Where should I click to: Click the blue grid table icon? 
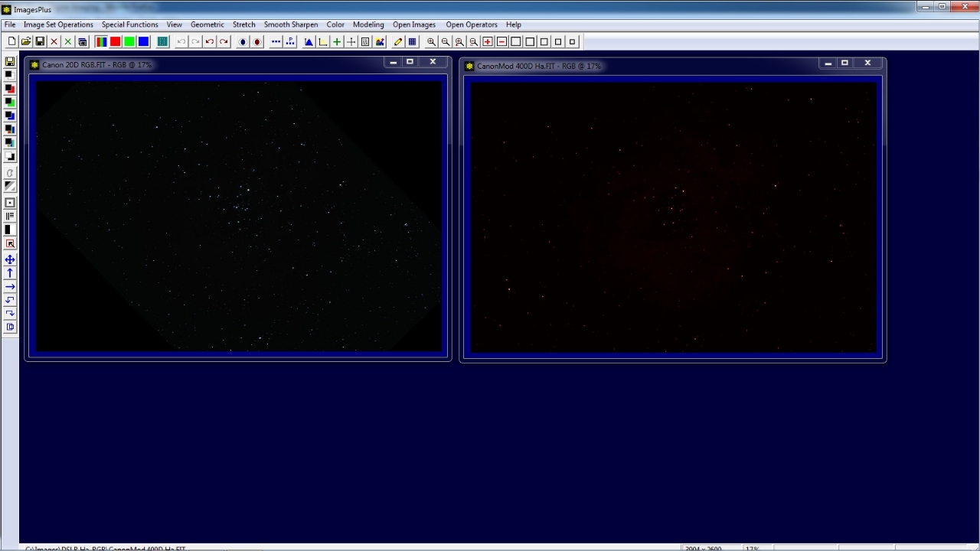pyautogui.click(x=413, y=41)
